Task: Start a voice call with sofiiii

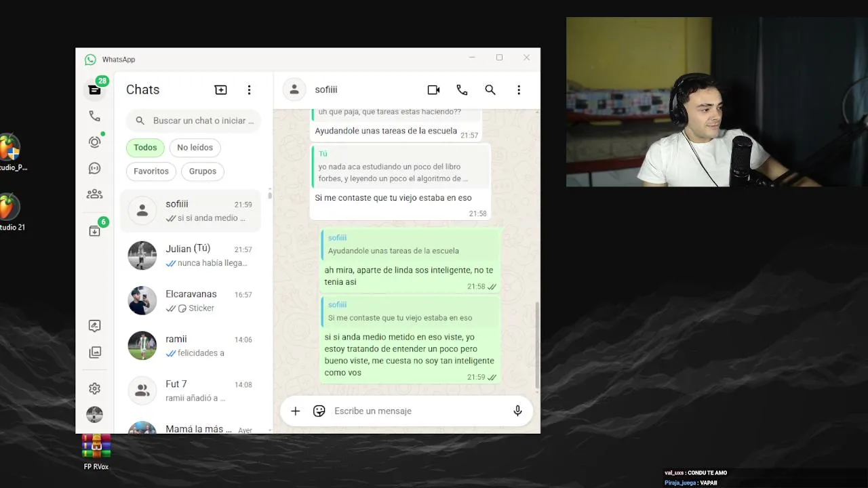Action: 462,89
